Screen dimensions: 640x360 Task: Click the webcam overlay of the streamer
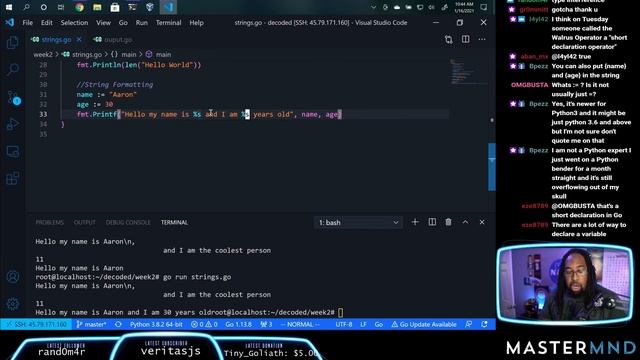564,283
